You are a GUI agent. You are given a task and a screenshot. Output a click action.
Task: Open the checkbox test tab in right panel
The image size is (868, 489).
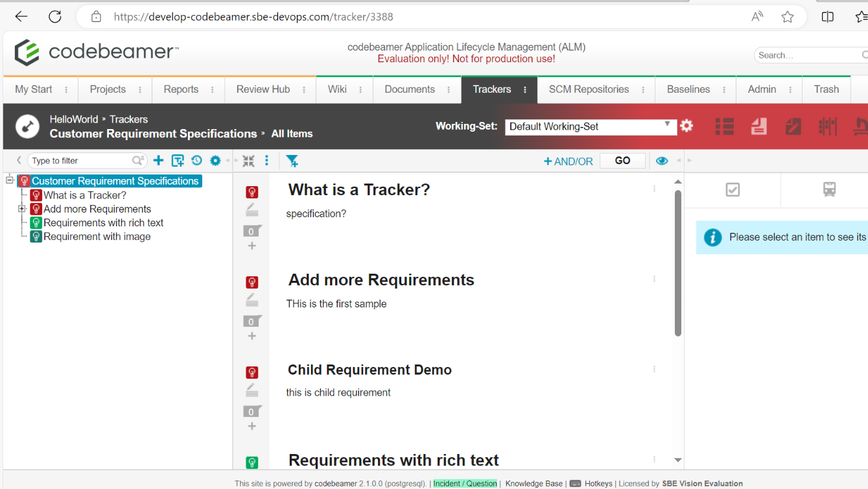pos(733,189)
